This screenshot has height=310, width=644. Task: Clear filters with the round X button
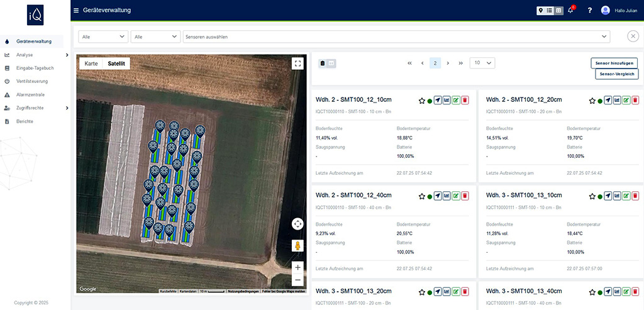(633, 36)
